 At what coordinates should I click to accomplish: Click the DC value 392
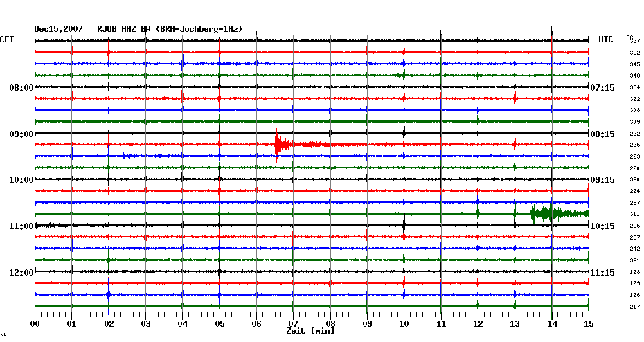point(635,100)
